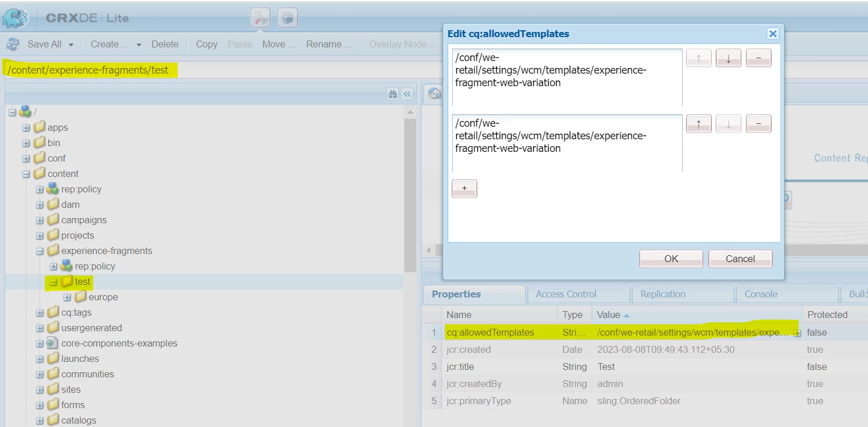This screenshot has width=868, height=427.
Task: Select core-components-examples node in tree
Action: [x=119, y=343]
